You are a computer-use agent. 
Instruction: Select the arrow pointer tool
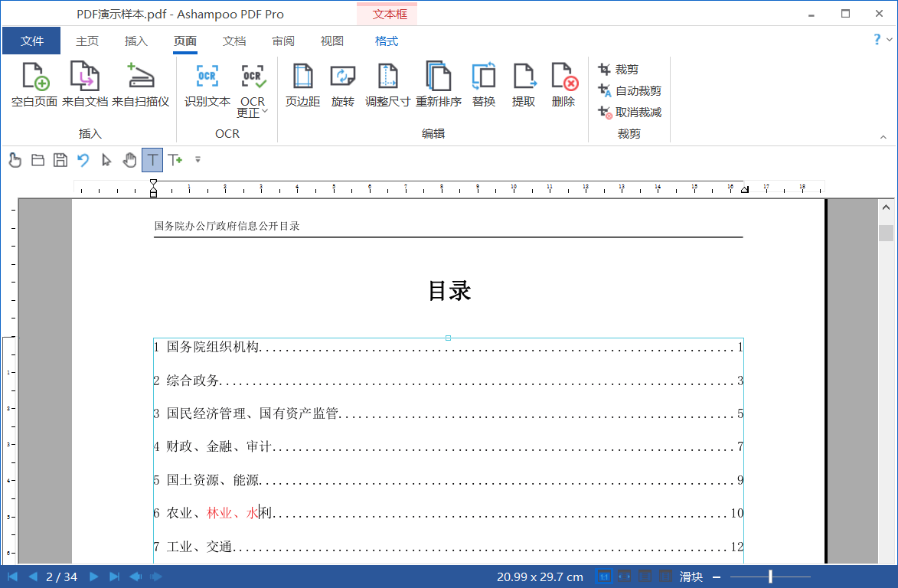[x=106, y=160]
